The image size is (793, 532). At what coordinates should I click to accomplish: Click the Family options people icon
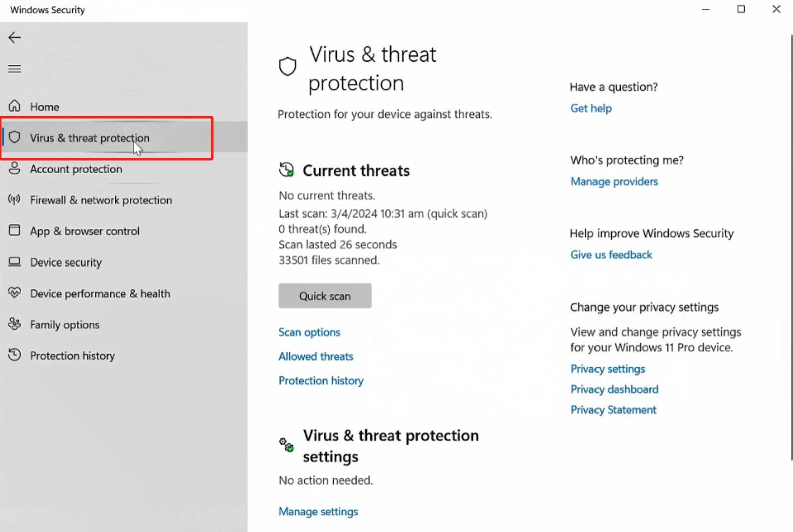tap(15, 324)
